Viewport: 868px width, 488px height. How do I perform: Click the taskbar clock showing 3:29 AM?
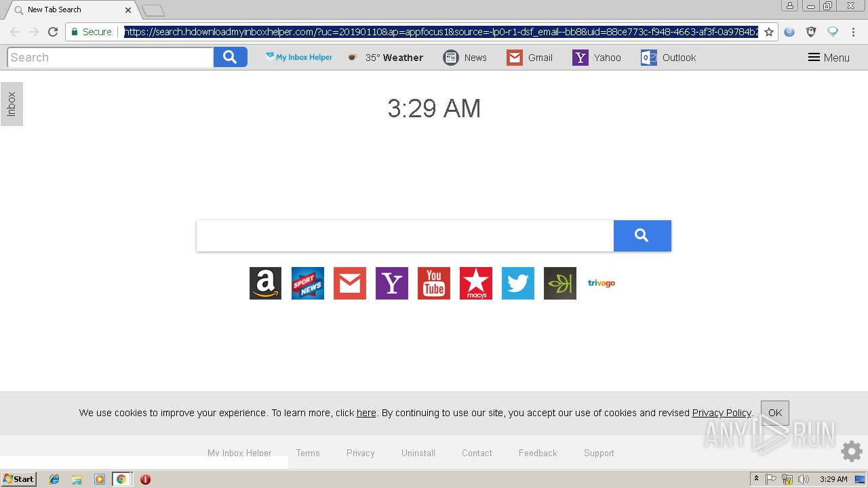pyautogui.click(x=833, y=479)
